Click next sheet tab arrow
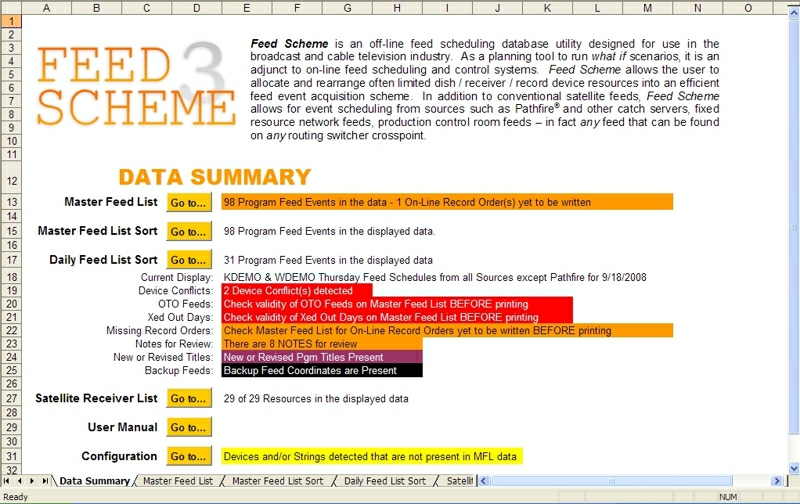Viewport: 800px width, 504px height. pos(32,481)
